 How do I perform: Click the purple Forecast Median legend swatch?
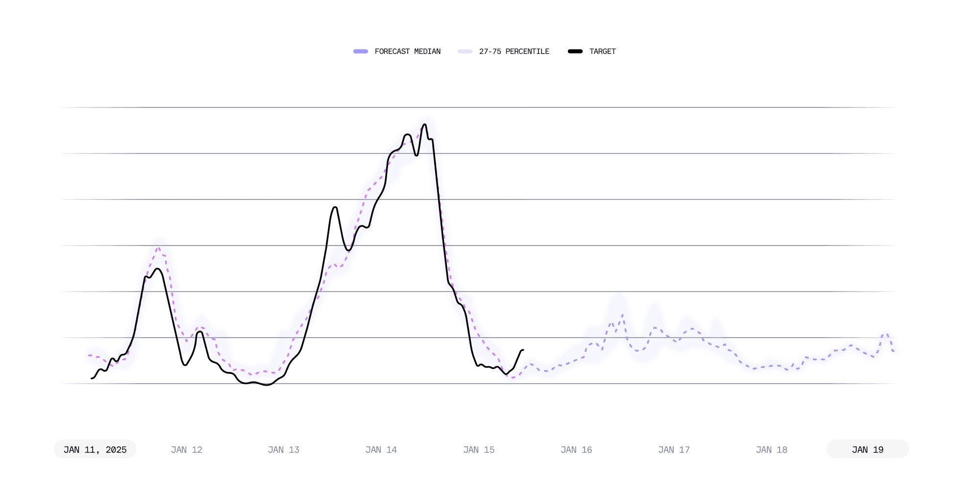point(361,51)
